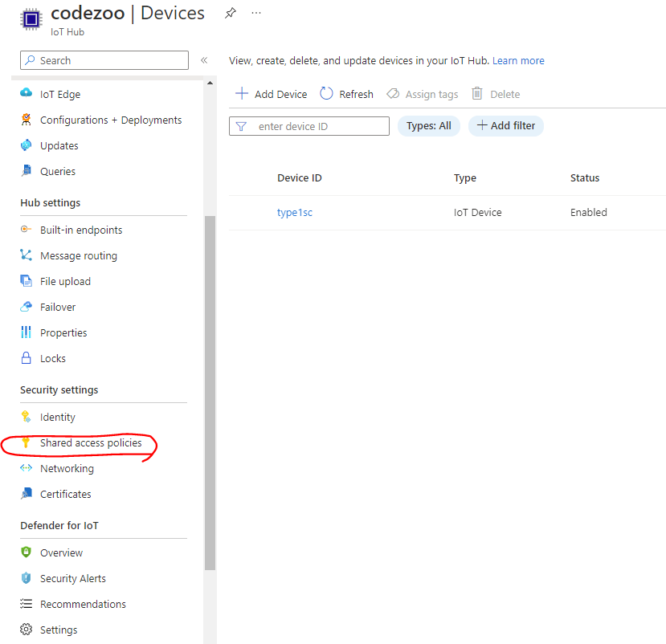Image resolution: width=666 pixels, height=644 pixels.
Task: Open Locks page
Action: 53,359
